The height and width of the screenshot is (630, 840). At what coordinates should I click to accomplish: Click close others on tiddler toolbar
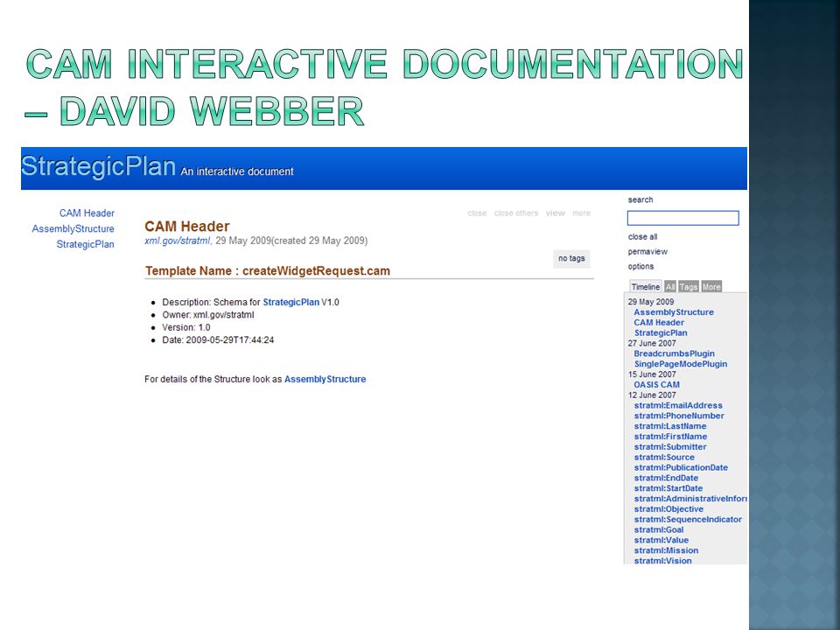(516, 213)
